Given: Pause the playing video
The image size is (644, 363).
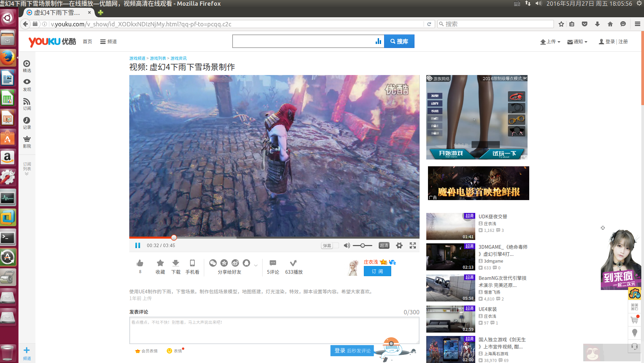Looking at the screenshot, I should 138,245.
